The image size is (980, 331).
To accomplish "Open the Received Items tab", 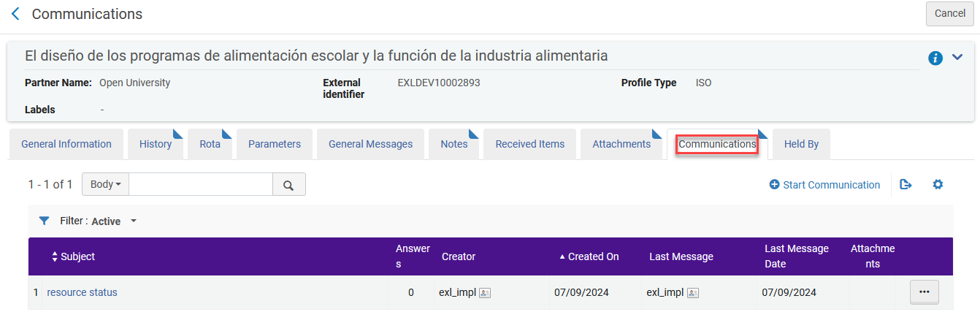I will (x=529, y=144).
